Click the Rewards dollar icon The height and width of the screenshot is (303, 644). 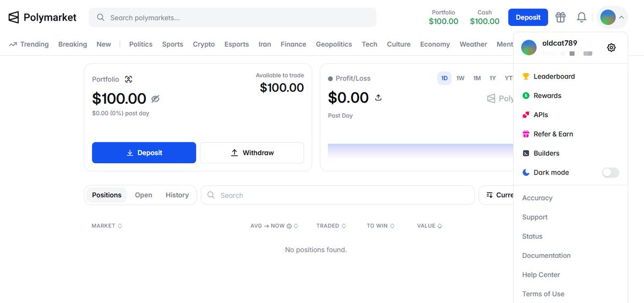coord(526,96)
